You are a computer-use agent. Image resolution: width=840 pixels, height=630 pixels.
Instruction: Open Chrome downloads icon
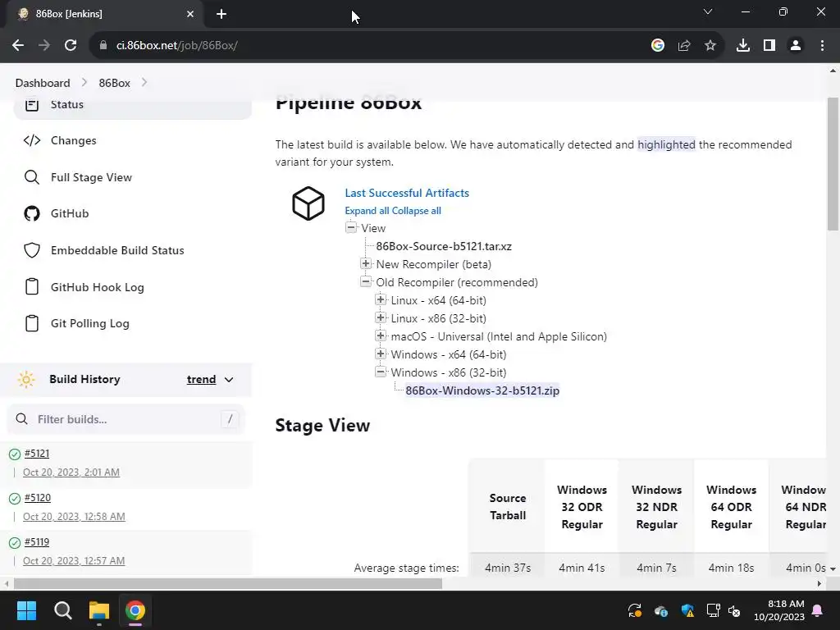(743, 46)
